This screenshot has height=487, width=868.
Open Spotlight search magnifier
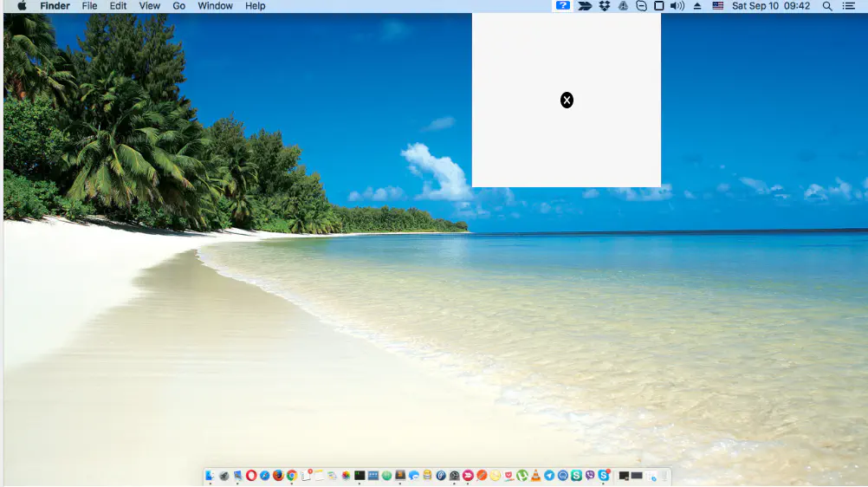click(827, 6)
